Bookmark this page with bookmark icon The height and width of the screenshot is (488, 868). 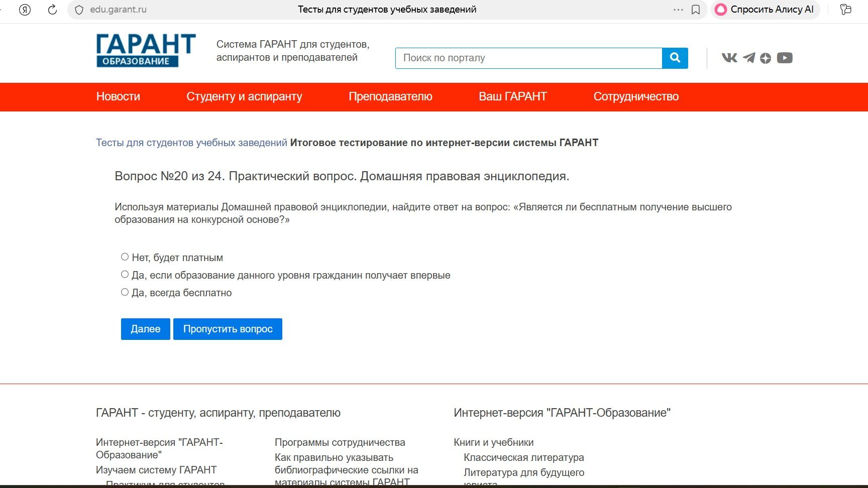696,10
